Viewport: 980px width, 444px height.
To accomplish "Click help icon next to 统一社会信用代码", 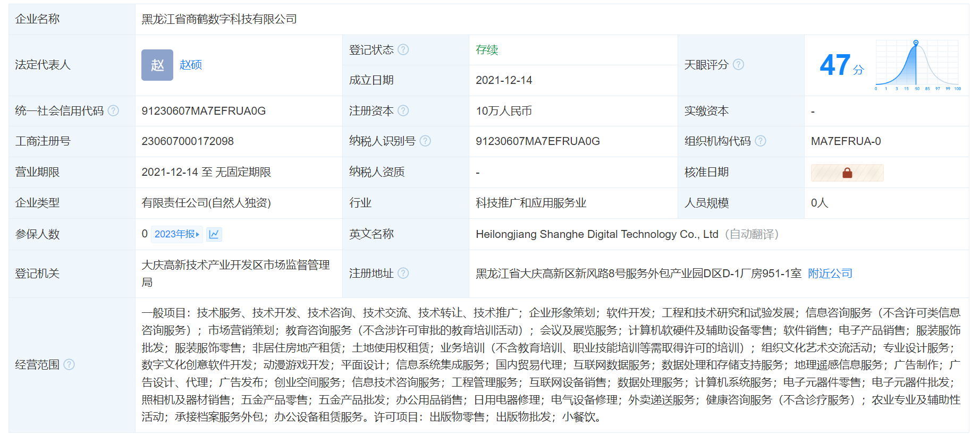I will 113,110.
